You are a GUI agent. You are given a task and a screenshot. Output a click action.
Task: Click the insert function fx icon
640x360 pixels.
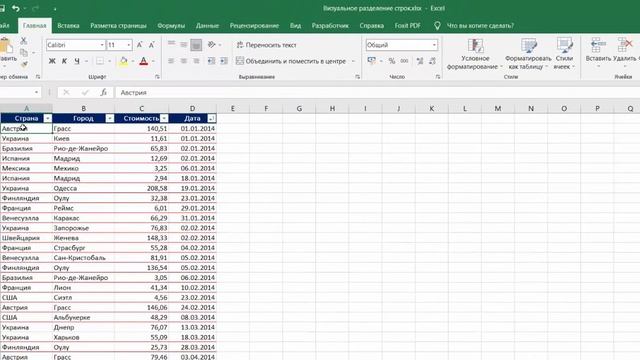tap(104, 93)
